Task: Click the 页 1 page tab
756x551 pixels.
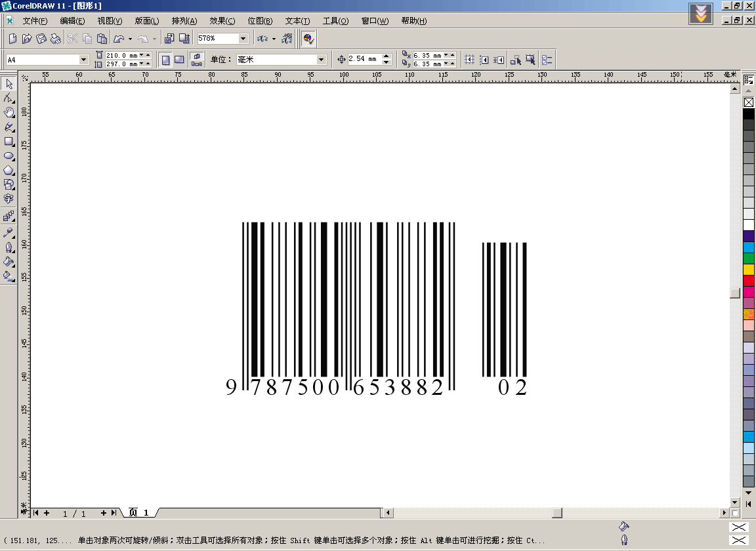Action: 138,513
